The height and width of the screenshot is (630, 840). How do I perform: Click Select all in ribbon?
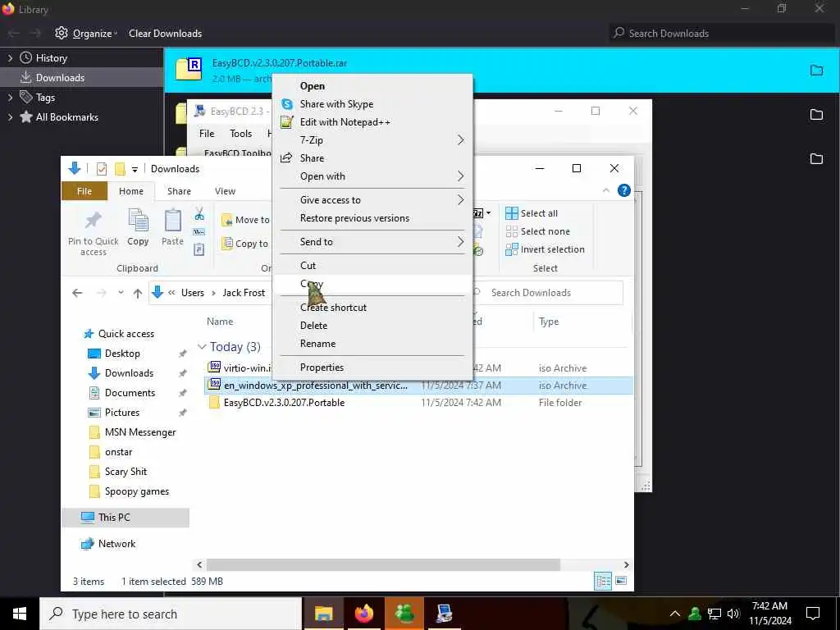(x=532, y=213)
